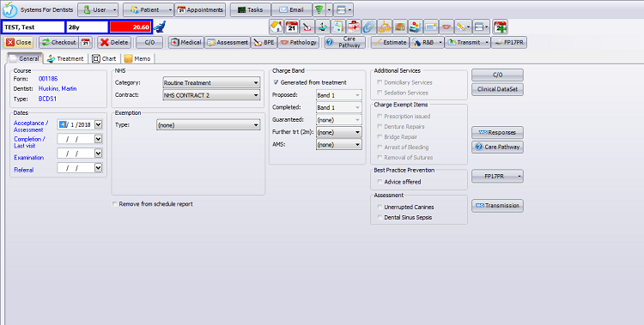Click the Checkout button

click(x=59, y=42)
